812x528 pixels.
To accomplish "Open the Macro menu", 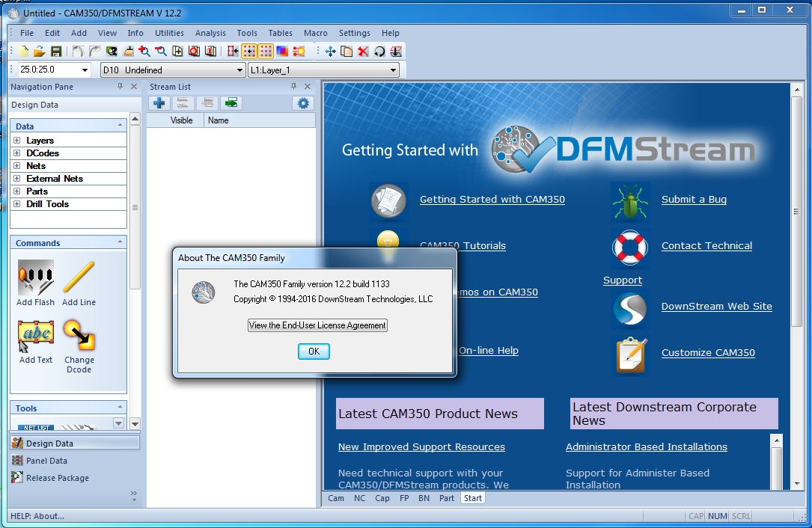I will click(315, 33).
